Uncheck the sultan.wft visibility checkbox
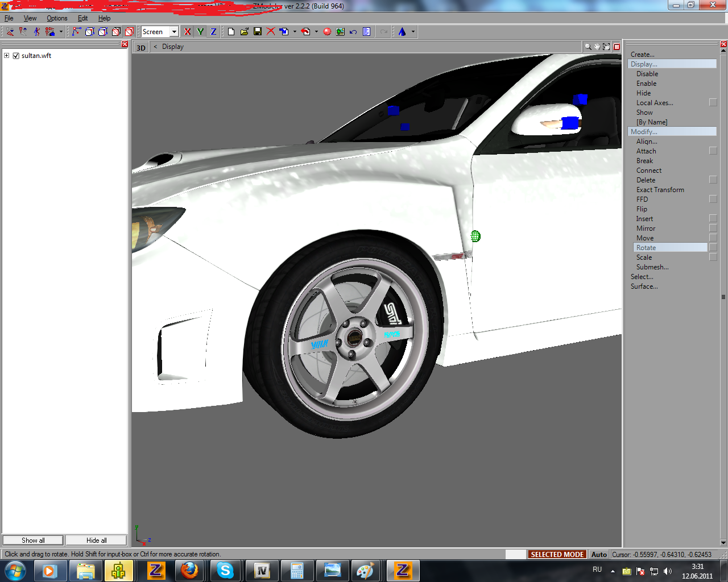The width and height of the screenshot is (728, 582). [16, 56]
